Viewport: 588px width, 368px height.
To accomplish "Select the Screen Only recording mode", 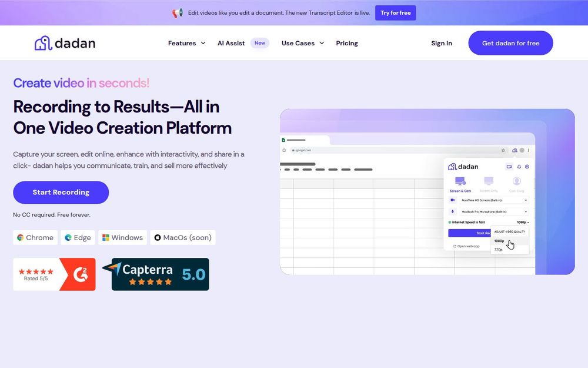I will coord(489,184).
